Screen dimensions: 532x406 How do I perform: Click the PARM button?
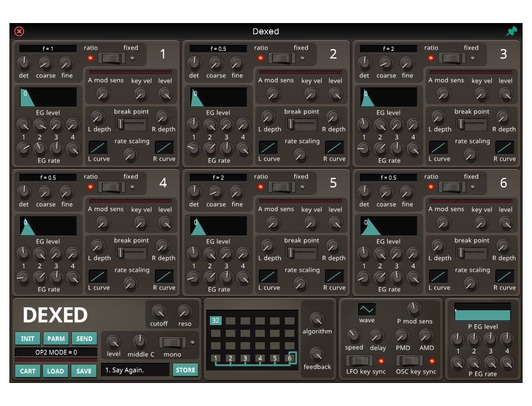tap(56, 339)
